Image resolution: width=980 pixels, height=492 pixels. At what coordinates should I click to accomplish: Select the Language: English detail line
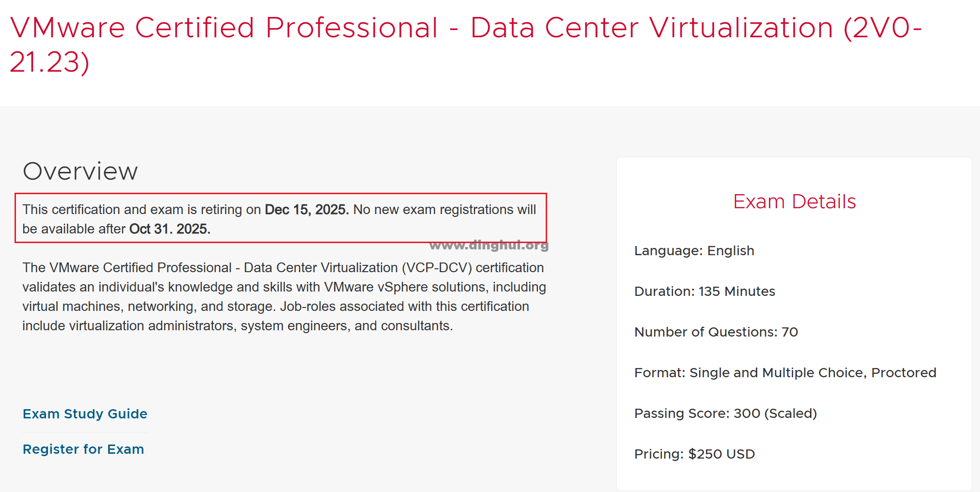(694, 251)
